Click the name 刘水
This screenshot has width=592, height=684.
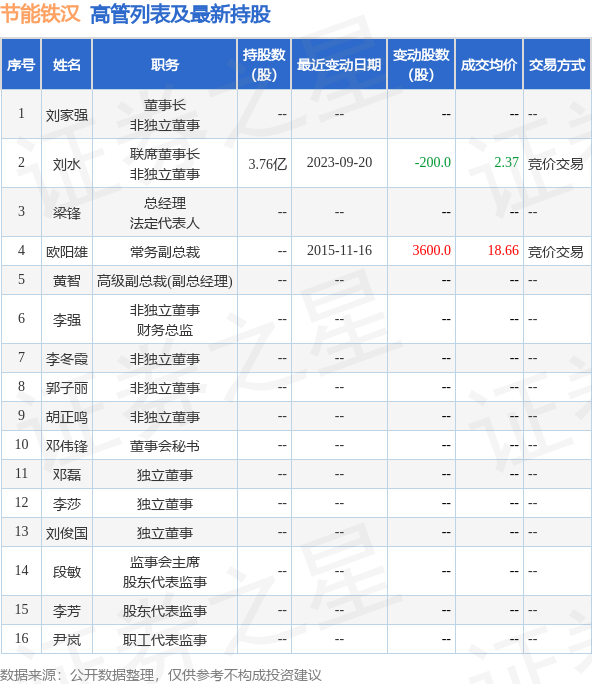click(67, 164)
